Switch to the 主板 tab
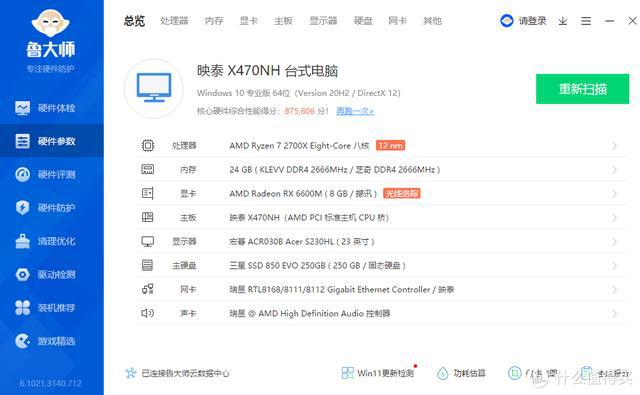The image size is (640, 395). pos(283,21)
